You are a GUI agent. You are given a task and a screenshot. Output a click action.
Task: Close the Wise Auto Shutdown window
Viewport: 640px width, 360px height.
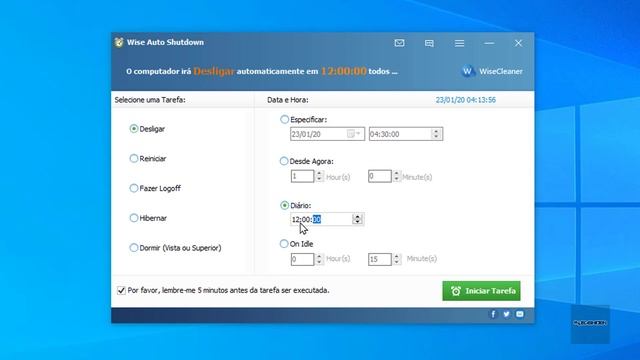[x=518, y=43]
